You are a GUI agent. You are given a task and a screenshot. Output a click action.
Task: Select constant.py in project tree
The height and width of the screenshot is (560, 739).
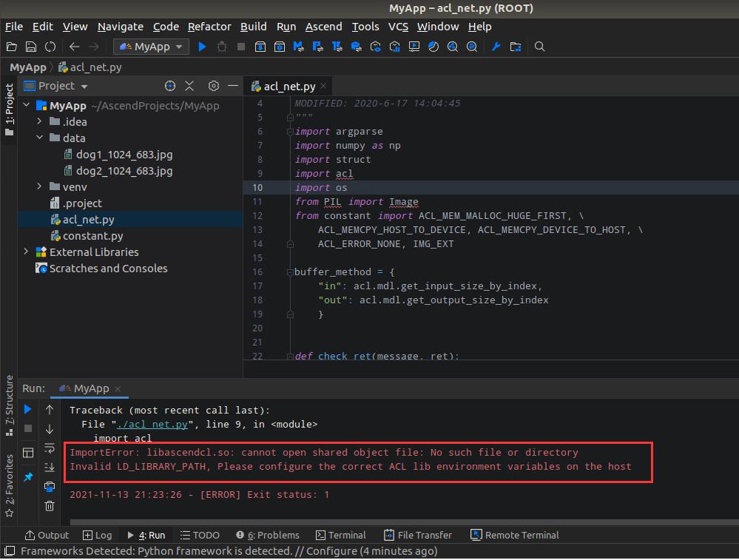point(92,236)
